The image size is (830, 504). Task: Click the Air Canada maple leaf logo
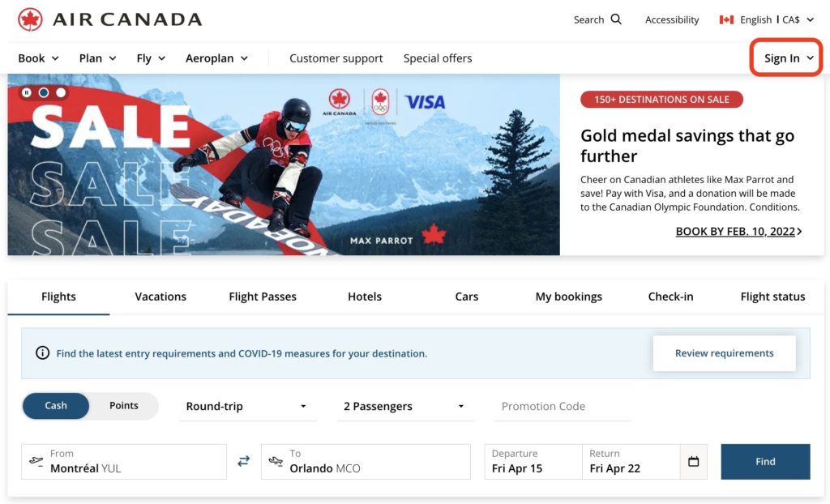[30, 19]
